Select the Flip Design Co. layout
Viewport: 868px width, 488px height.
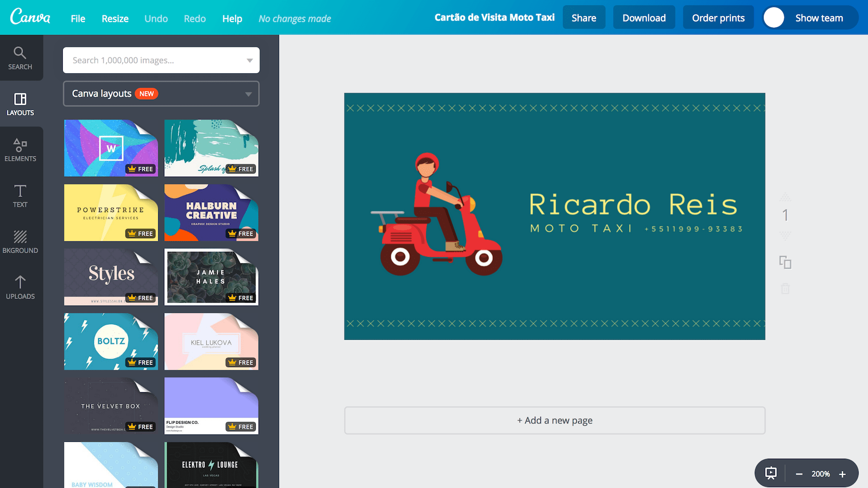click(x=211, y=406)
